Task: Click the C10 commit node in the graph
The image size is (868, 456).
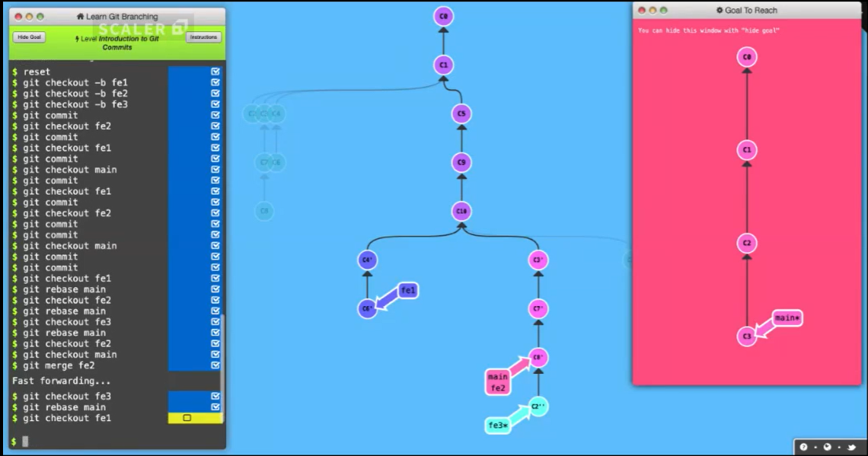Action: point(460,210)
